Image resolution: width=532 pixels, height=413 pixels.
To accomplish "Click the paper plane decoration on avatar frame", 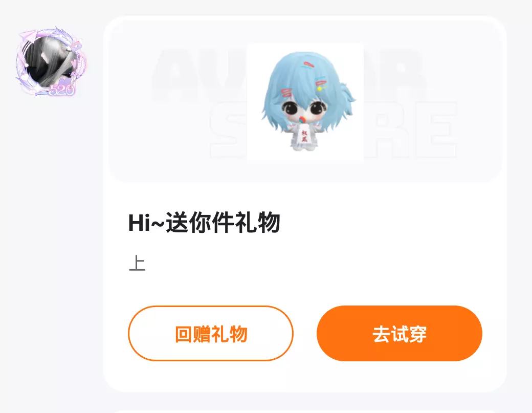I will click(29, 36).
